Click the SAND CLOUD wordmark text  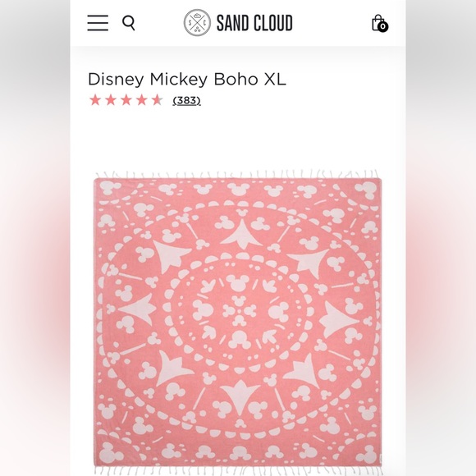point(254,23)
